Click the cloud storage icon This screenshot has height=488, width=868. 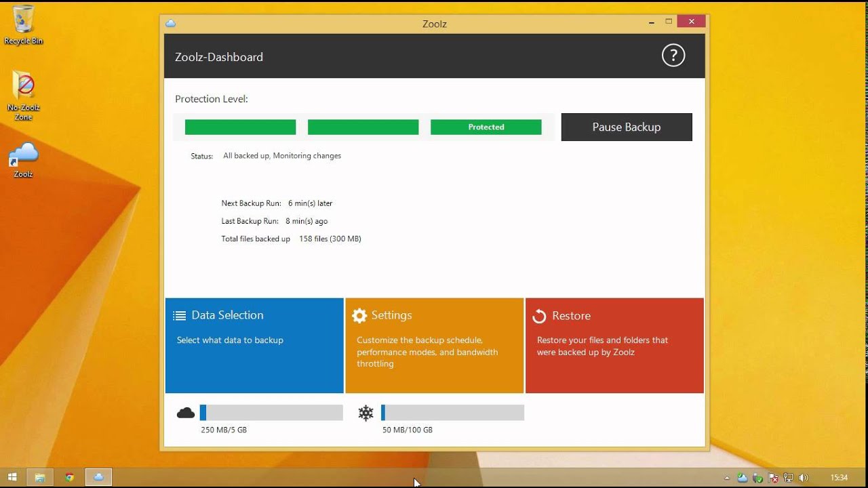186,413
